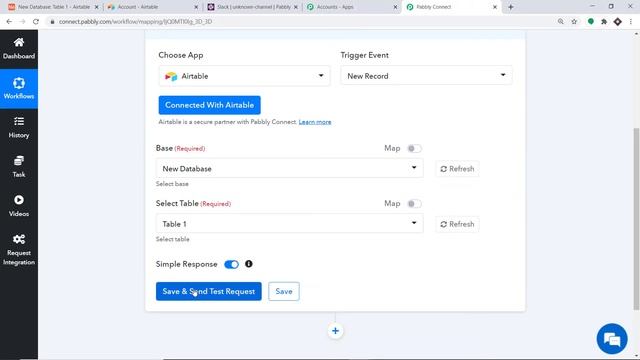This screenshot has width=640, height=360.
Task: Go to Workflows in the sidebar
Action: pyautogui.click(x=19, y=89)
